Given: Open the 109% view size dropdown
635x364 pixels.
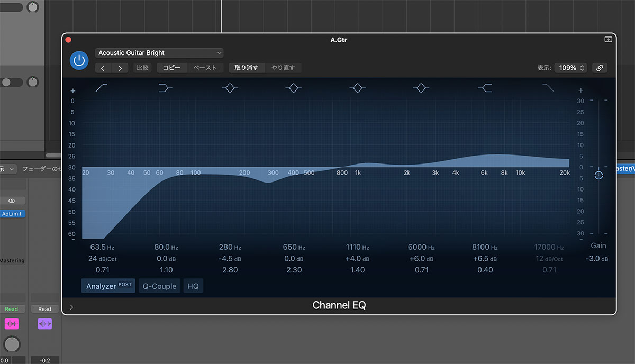Looking at the screenshot, I should pos(570,68).
